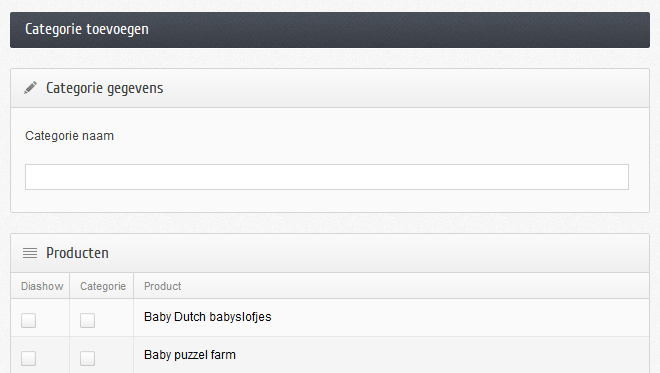Image resolution: width=660 pixels, height=373 pixels.
Task: Check the Categorie box for Baby puzzel farm
Action: (x=88, y=358)
